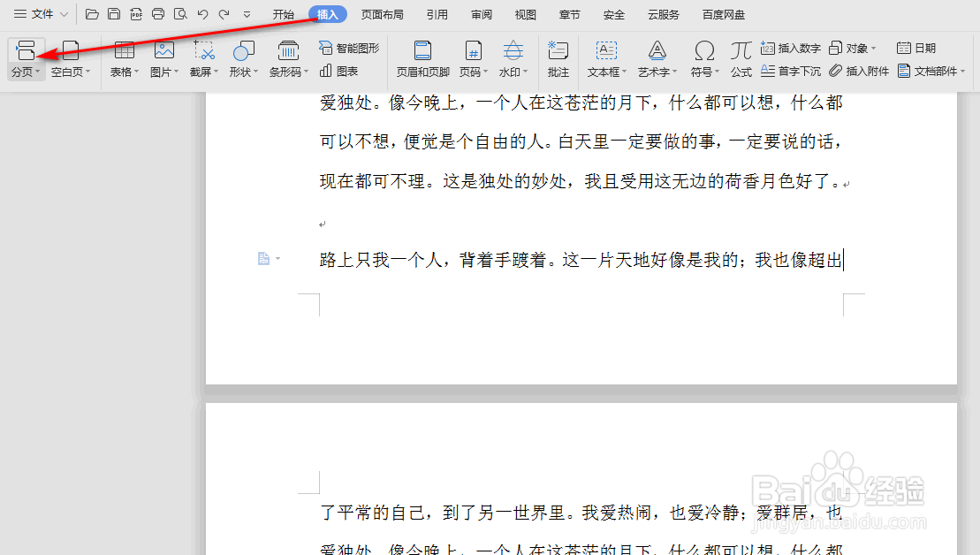This screenshot has height=555, width=980.
Task: Expand the 符号 dropdown arrow
Action: (717, 72)
